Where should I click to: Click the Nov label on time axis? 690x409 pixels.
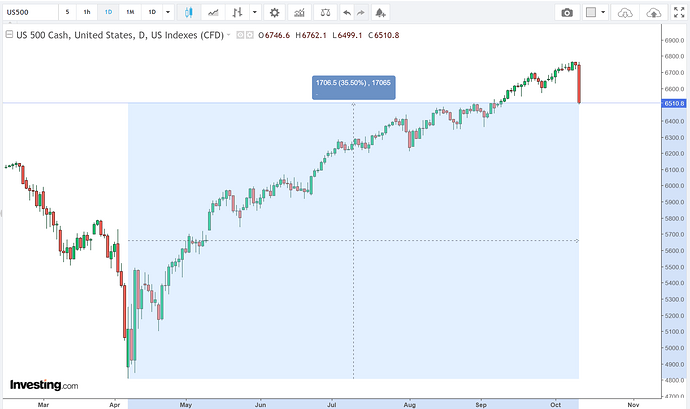click(633, 405)
